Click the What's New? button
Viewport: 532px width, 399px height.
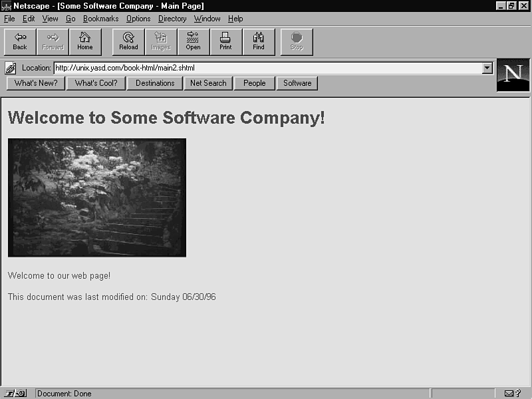point(36,83)
